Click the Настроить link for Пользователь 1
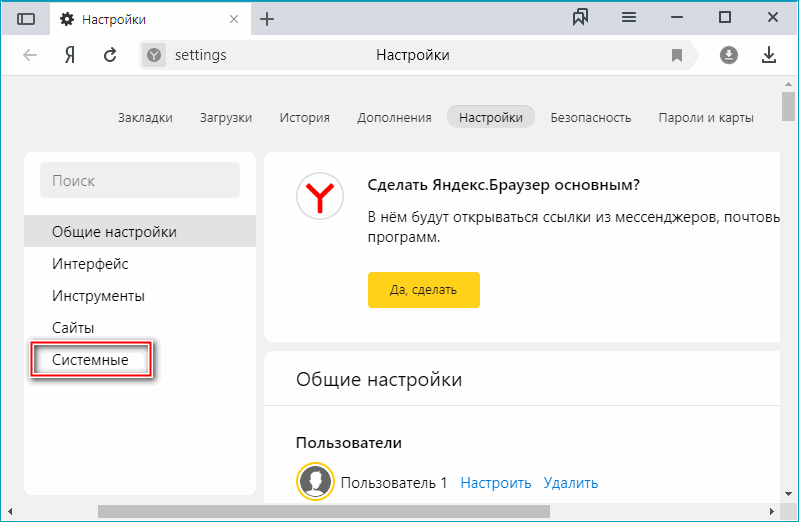 [x=495, y=483]
